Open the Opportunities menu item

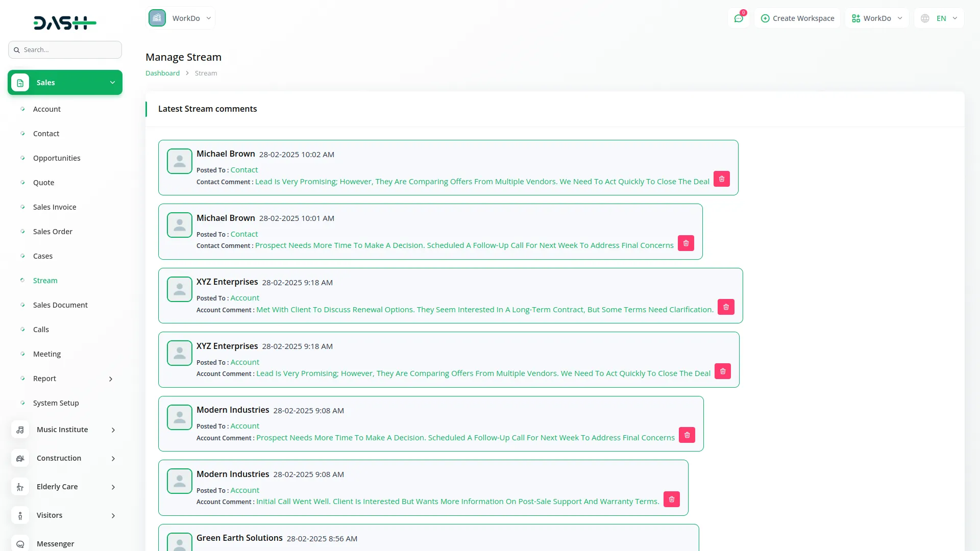[57, 158]
